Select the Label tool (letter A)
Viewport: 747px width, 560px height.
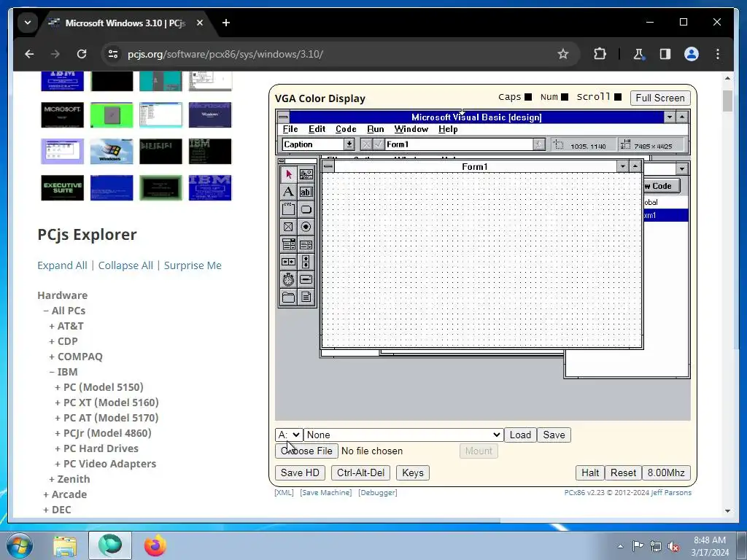[x=288, y=192]
